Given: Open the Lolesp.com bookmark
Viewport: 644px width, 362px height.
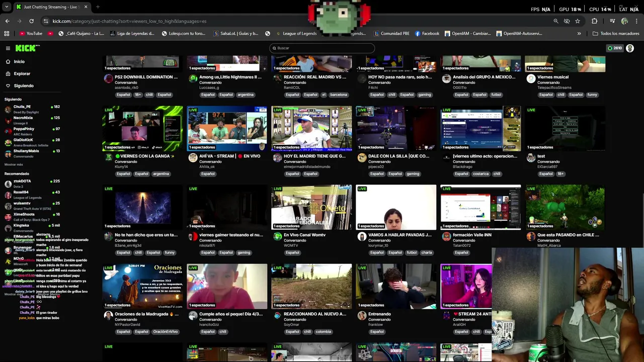Looking at the screenshot, I should [x=183, y=34].
